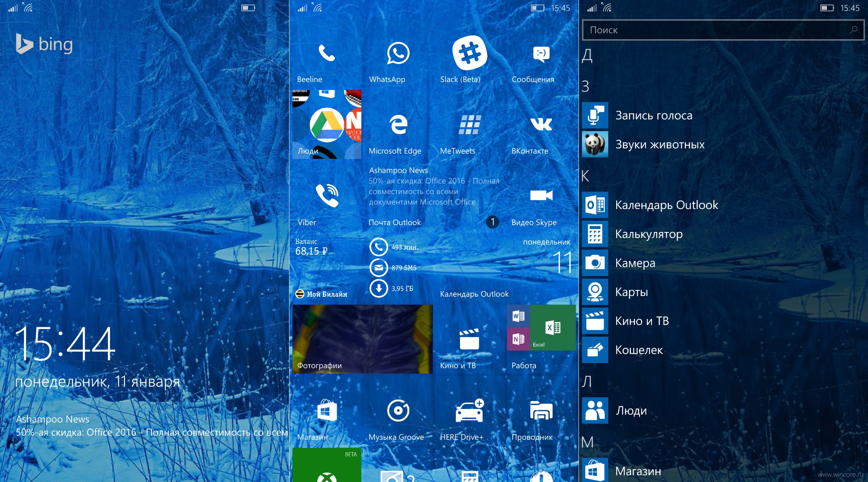The image size is (868, 482).
Task: Tap the 493 мин. minutes counter
Action: point(394,247)
